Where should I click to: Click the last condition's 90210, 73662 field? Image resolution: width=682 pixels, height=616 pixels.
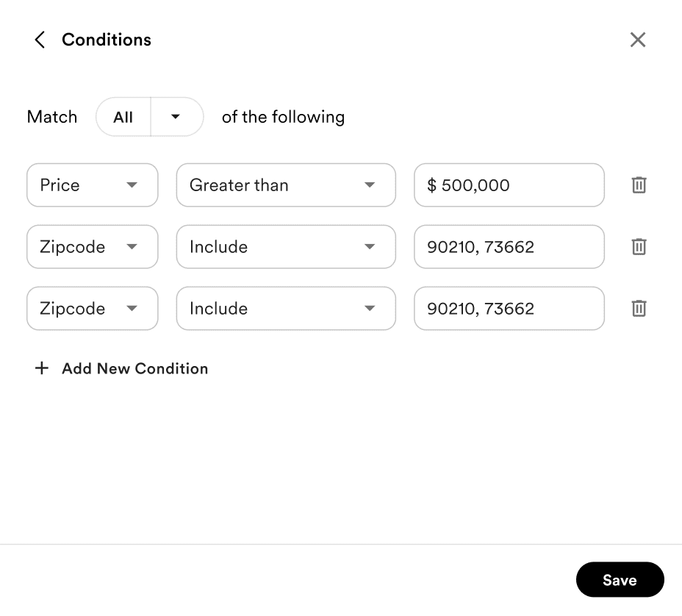[509, 309]
